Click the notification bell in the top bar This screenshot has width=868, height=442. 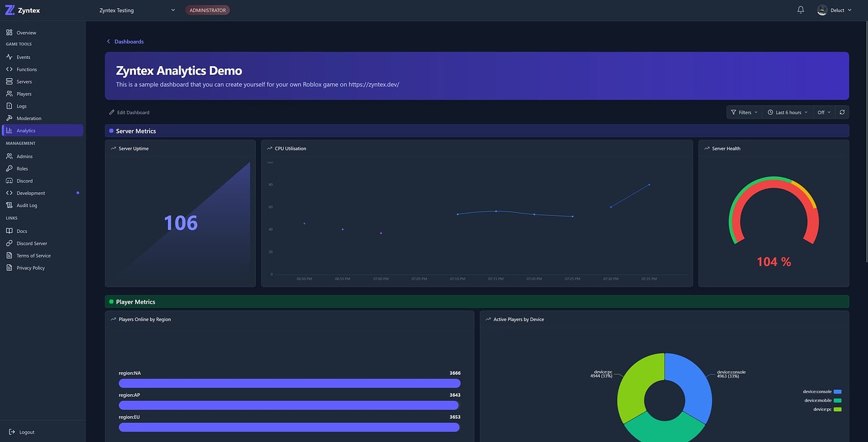click(799, 9)
